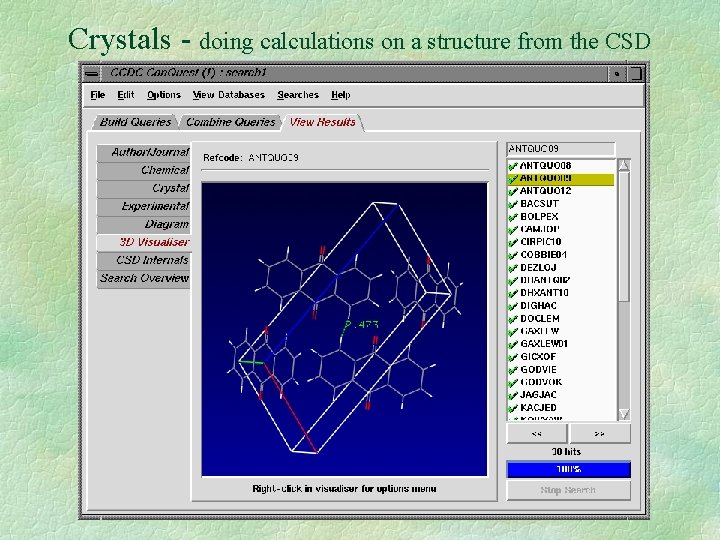Open the Help menu
720x540 pixels.
point(340,95)
